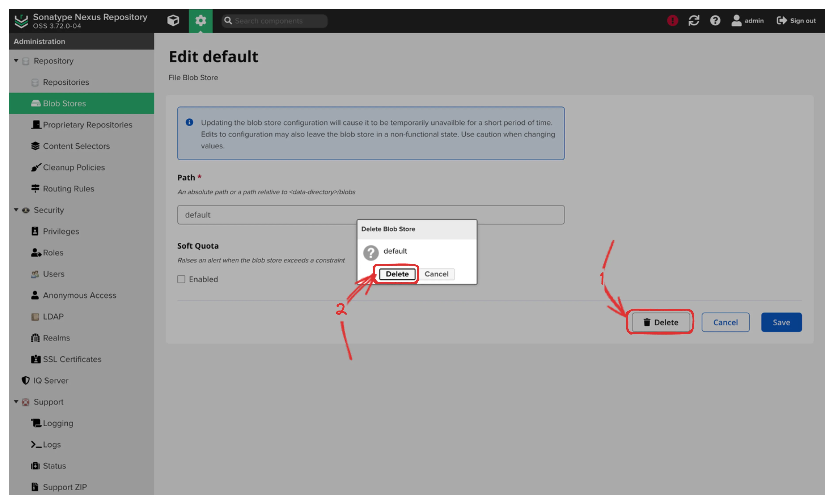This screenshot has width=834, height=504.
Task: Select Blob Stores in the sidebar
Action: [x=81, y=103]
